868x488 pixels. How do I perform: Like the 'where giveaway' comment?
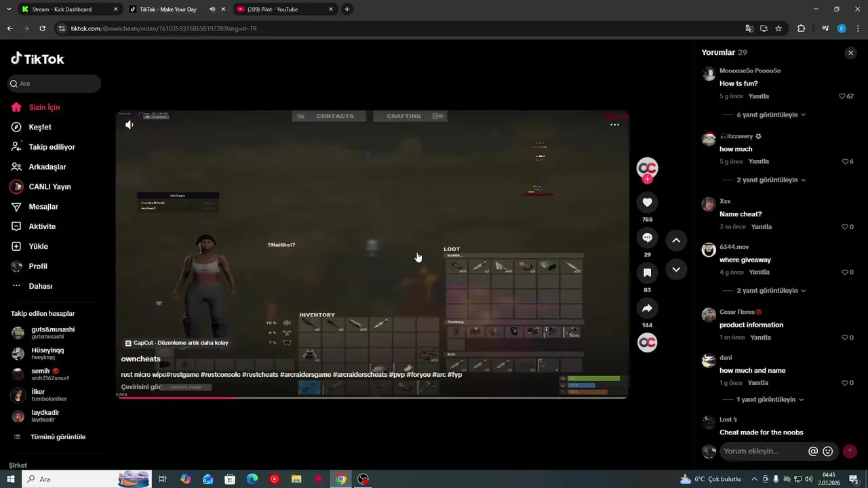tap(845, 272)
